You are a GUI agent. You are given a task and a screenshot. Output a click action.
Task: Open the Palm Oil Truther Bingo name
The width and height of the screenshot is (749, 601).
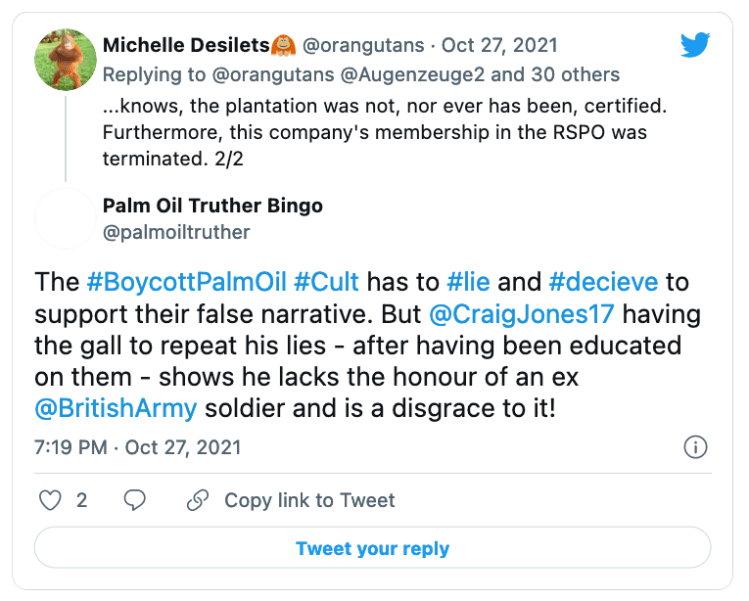click(212, 206)
